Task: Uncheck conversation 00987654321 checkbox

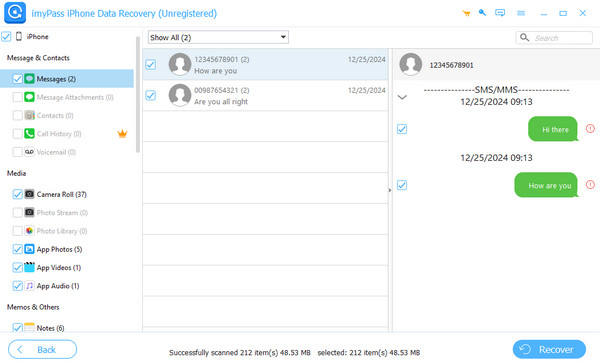Action: point(150,95)
